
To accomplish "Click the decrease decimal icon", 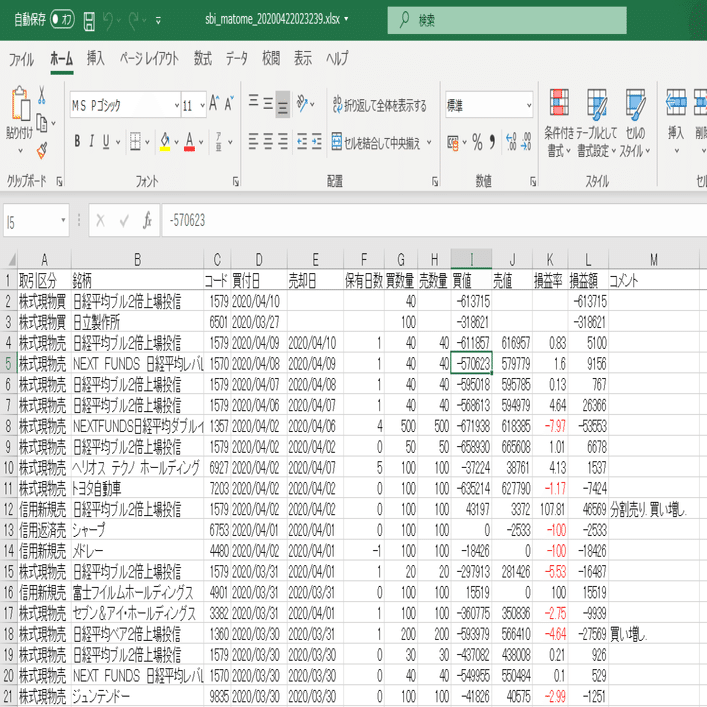I will pyautogui.click(x=526, y=142).
